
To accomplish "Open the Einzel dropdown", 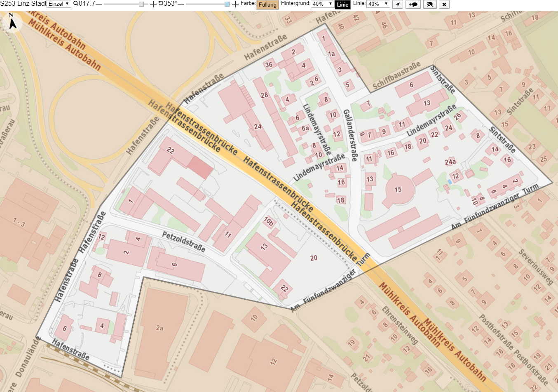I will click(x=59, y=4).
